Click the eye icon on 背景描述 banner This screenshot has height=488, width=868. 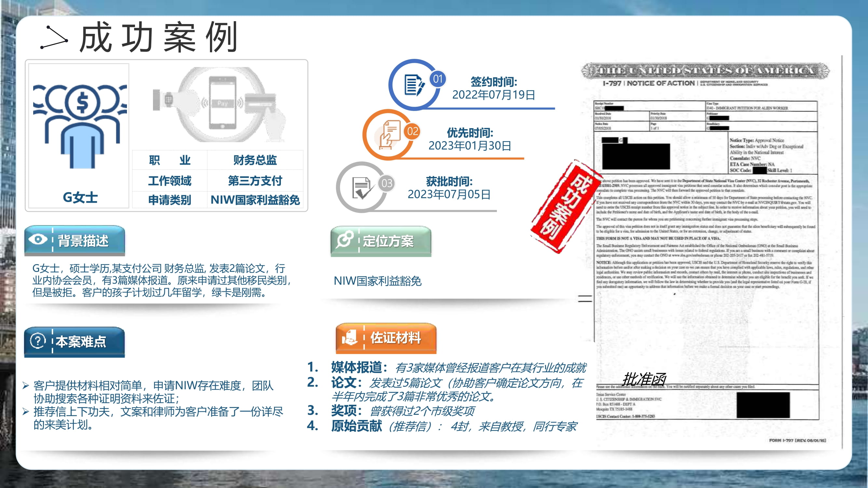[x=38, y=239]
